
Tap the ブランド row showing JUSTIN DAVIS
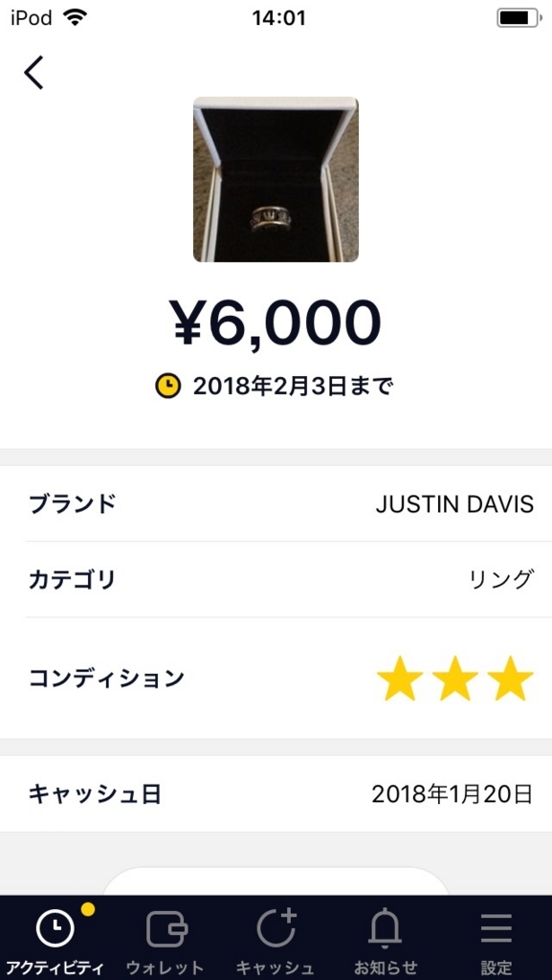276,504
